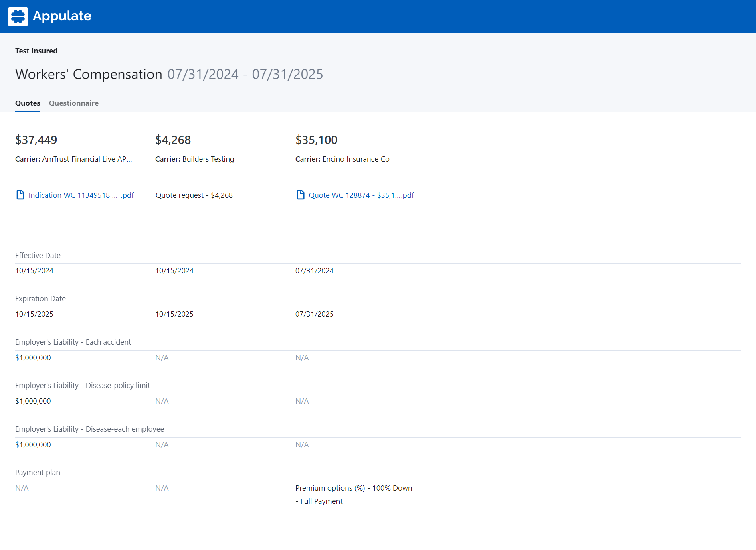Select the $4,268 Builders Testing premium
756x550 pixels.
click(173, 140)
